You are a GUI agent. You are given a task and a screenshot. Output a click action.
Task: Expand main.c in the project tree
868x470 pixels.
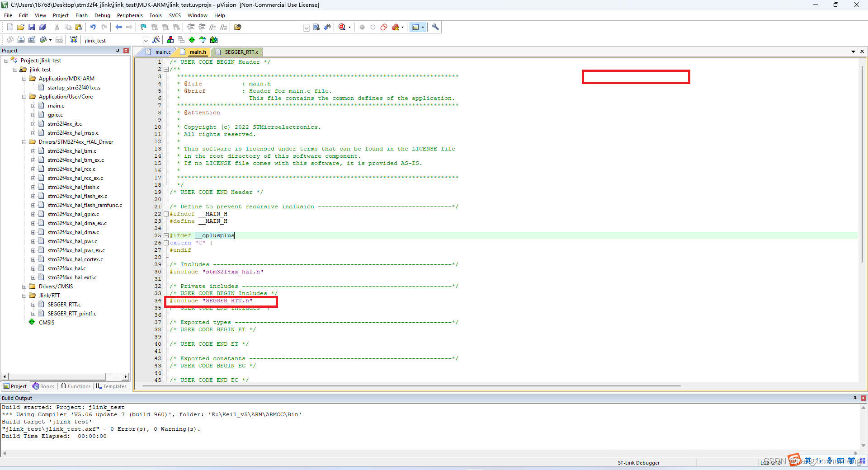pos(33,105)
